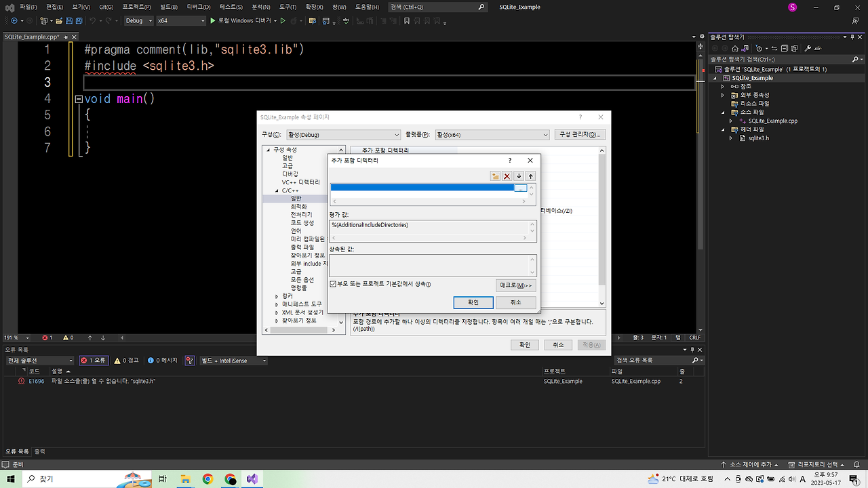
Task: Click the save file toolbar icon
Action: coord(69,21)
